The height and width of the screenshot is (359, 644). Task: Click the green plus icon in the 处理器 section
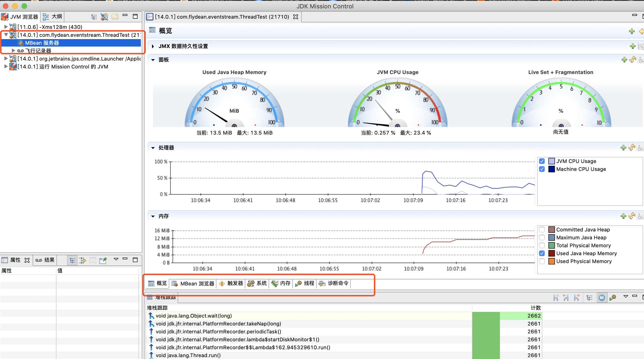623,148
